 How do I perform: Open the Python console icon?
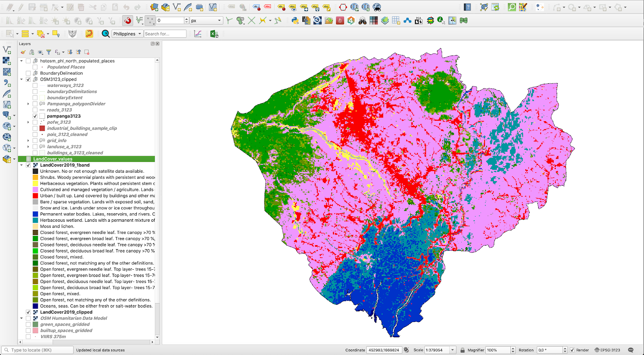point(295,21)
